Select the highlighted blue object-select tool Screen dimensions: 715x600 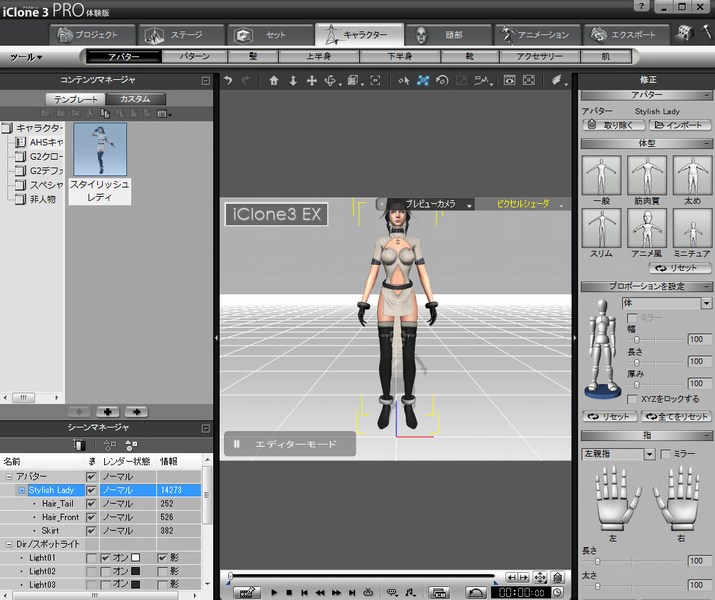point(423,81)
